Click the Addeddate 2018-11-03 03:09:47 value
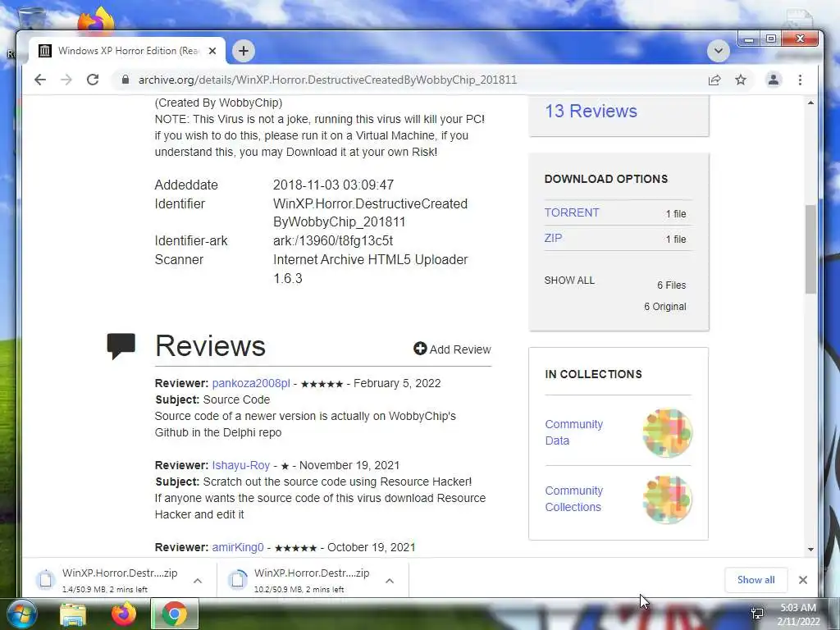840x630 pixels. point(333,185)
